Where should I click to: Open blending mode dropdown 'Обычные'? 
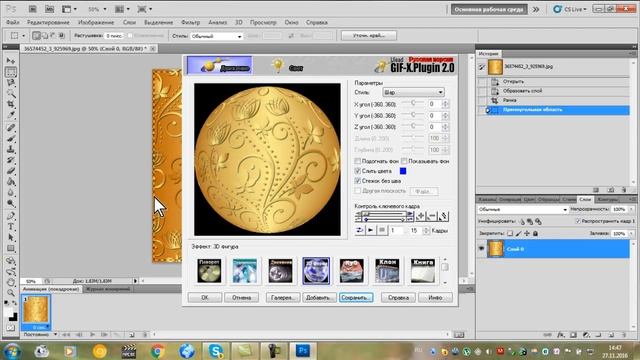pyautogui.click(x=522, y=209)
